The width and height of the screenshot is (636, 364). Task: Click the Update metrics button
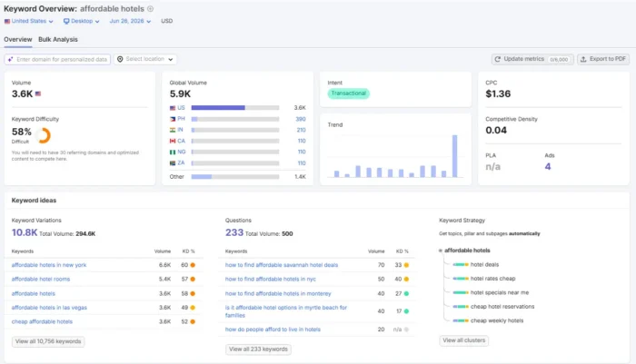[x=532, y=59]
